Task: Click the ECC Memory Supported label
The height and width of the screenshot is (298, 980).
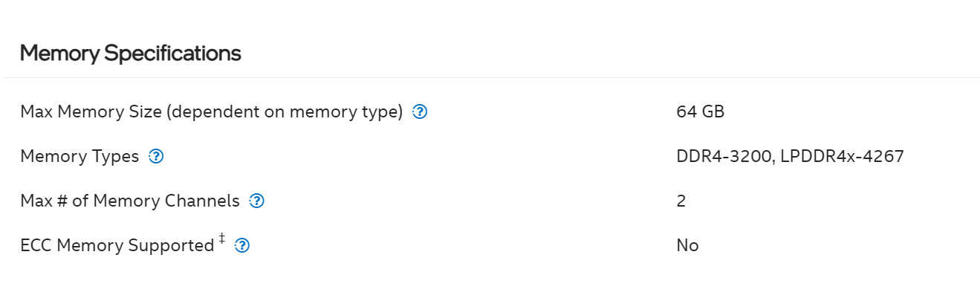Action: click(117, 245)
